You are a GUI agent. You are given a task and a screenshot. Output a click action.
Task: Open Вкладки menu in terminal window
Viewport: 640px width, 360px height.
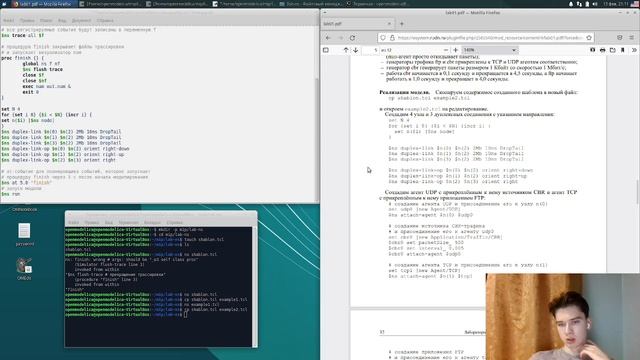tap(152, 222)
